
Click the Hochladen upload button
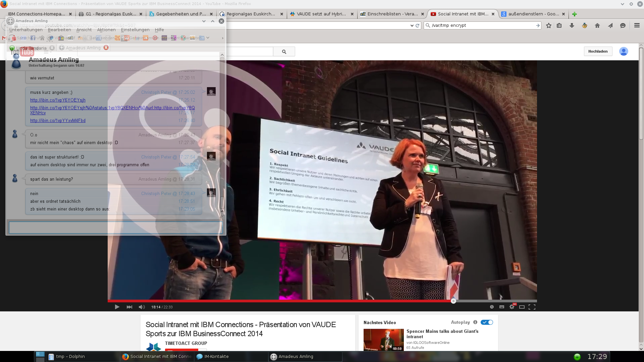pyautogui.click(x=598, y=51)
